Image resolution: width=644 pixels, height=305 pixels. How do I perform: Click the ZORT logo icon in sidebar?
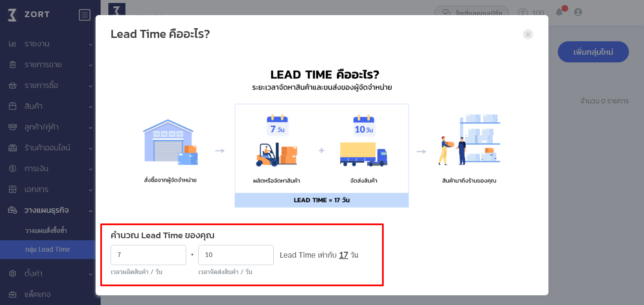tap(12, 15)
